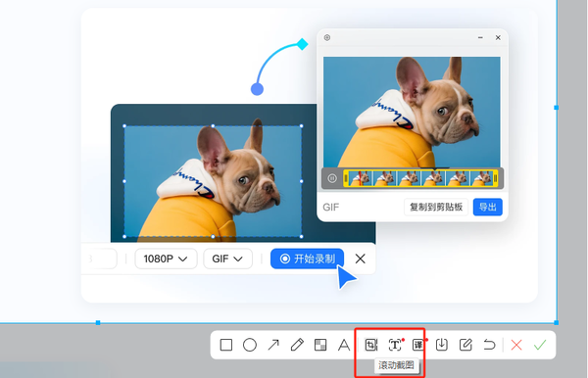Confirm screenshot with green checkmark
The height and width of the screenshot is (378, 588).
(x=540, y=345)
